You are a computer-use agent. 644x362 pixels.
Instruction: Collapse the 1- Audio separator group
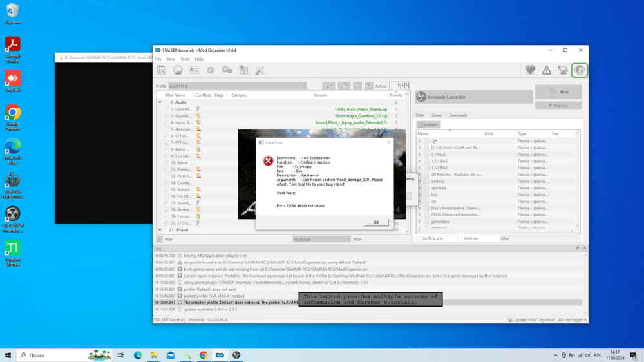coord(160,102)
